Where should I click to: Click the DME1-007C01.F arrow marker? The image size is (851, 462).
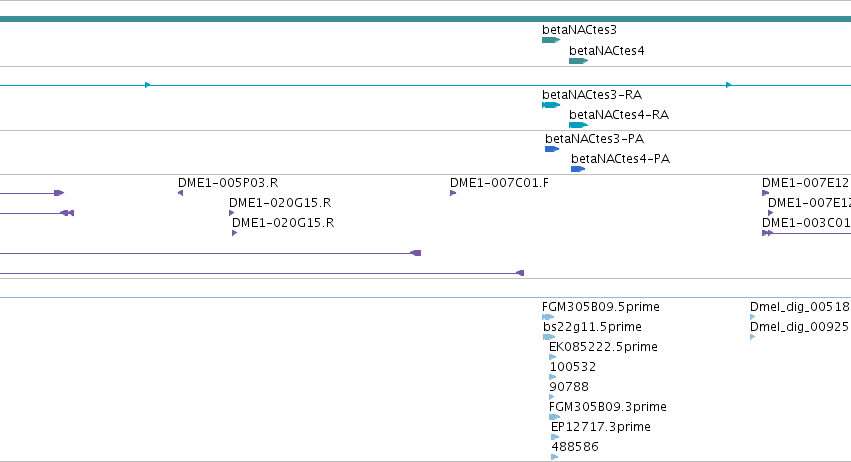coord(453,193)
